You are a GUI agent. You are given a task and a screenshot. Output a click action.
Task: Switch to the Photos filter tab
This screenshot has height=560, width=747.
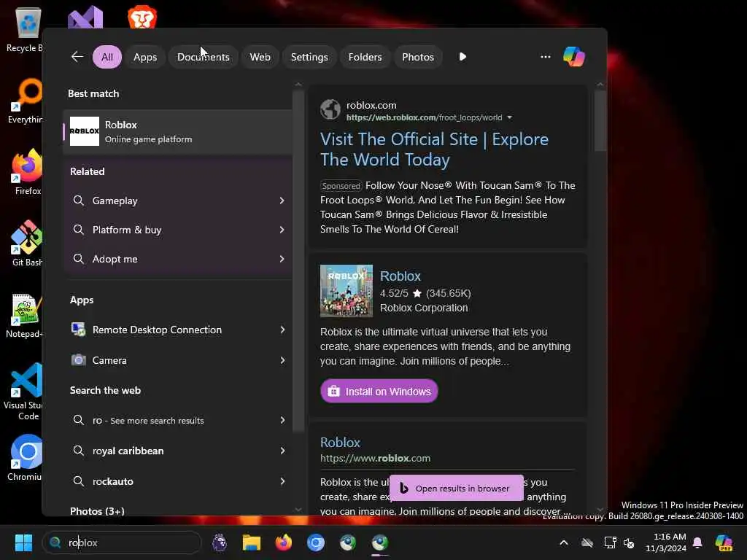(x=418, y=57)
